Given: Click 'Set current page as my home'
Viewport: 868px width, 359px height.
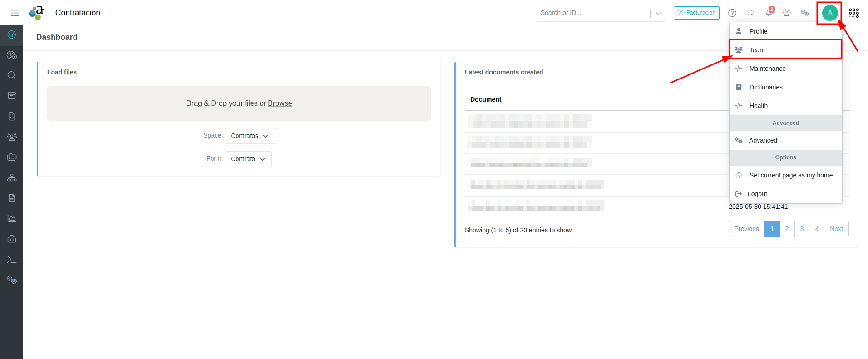Looking at the screenshot, I should click(790, 175).
